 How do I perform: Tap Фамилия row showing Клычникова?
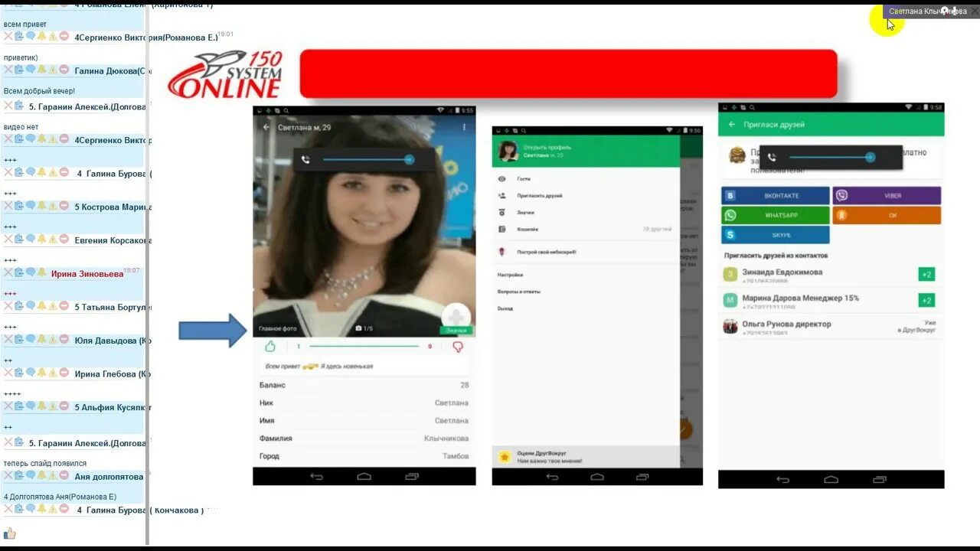(x=364, y=439)
